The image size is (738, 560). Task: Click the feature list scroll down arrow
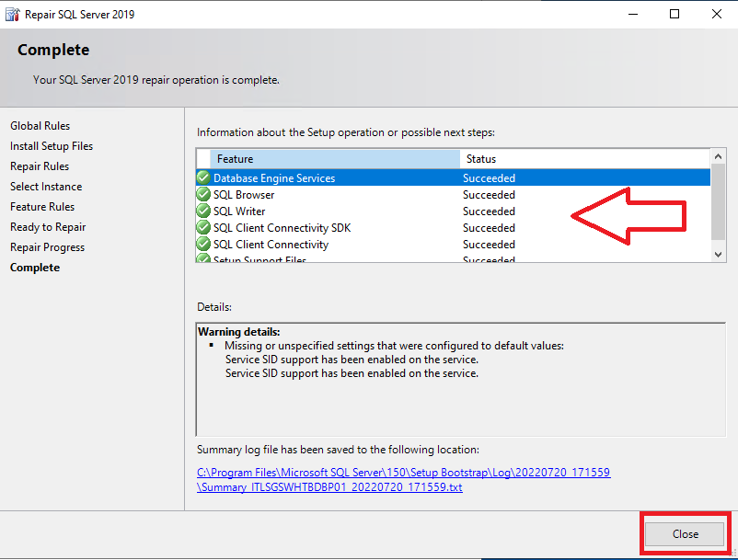pos(718,255)
